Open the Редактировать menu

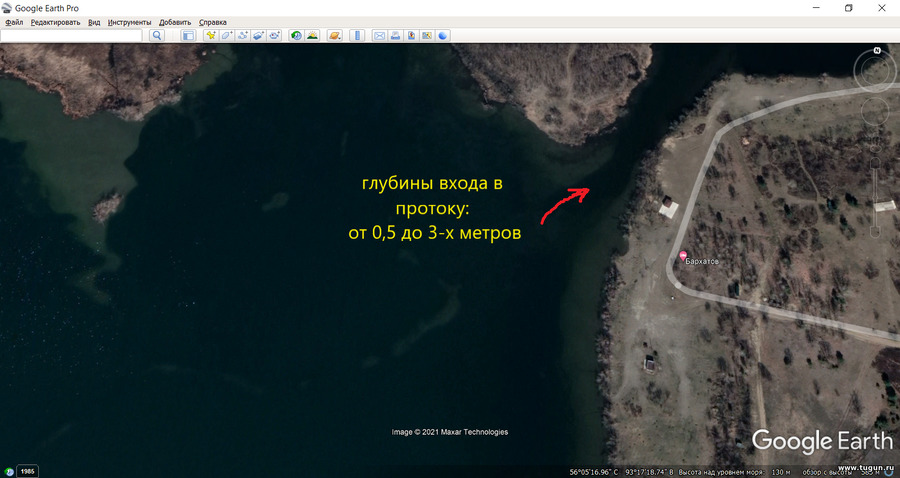click(56, 22)
